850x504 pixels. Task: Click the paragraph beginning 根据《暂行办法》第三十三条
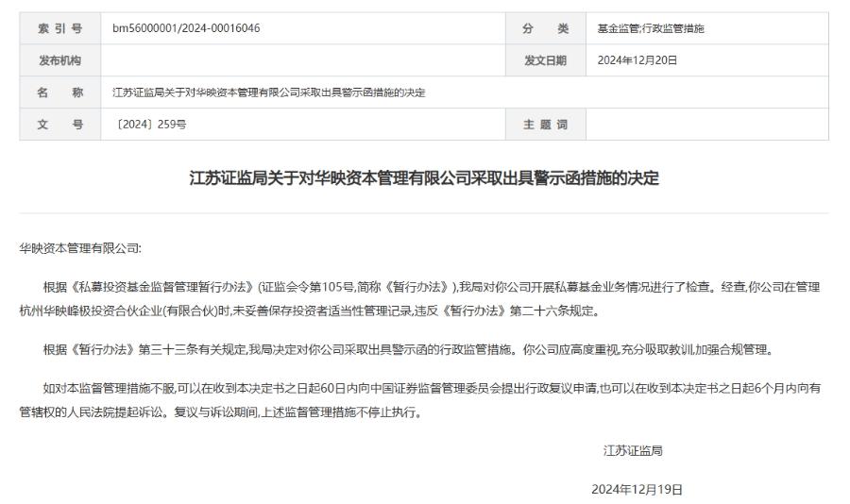[x=408, y=349]
